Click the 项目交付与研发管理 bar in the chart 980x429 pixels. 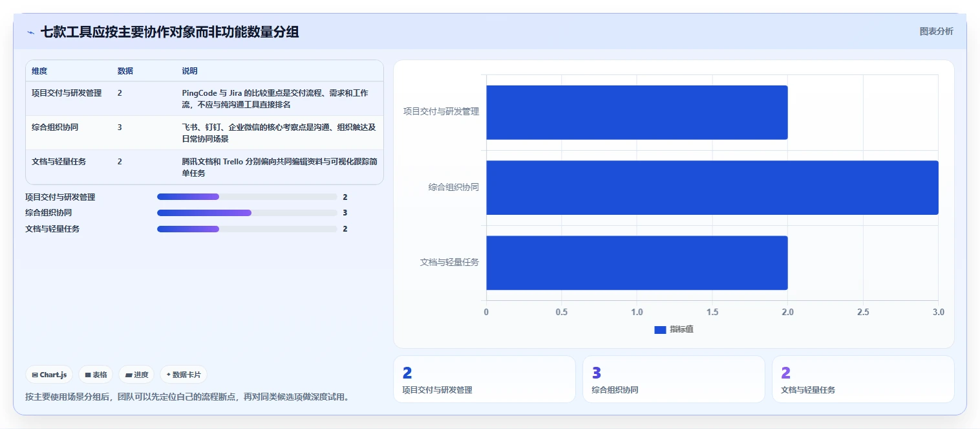point(637,113)
